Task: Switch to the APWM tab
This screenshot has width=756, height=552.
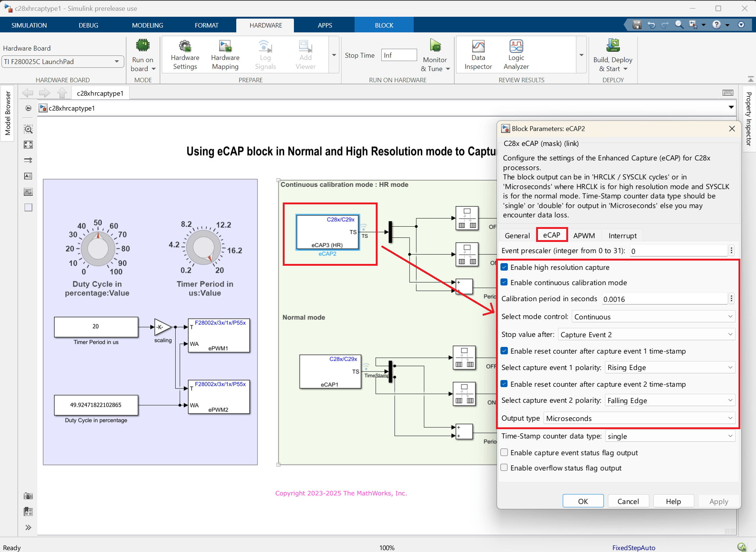Action: point(584,235)
